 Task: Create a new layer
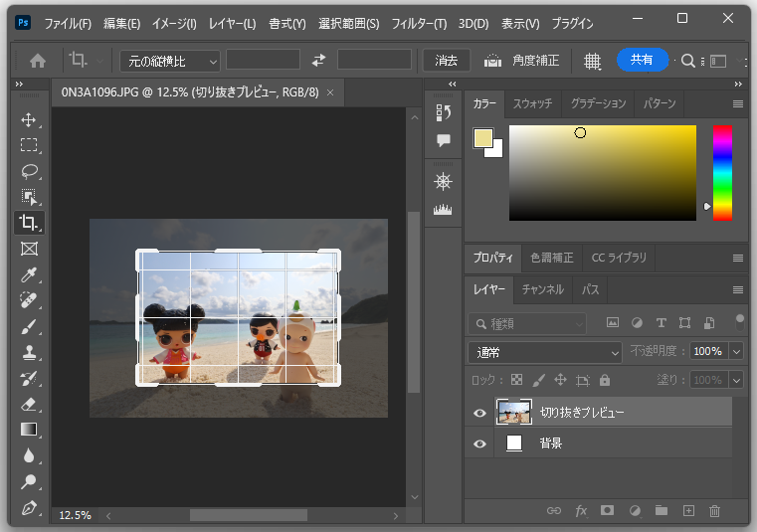coord(688,511)
